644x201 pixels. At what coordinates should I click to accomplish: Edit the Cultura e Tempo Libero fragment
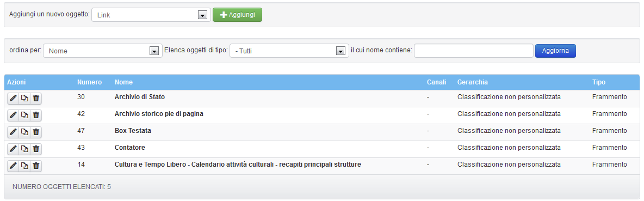pyautogui.click(x=13, y=166)
